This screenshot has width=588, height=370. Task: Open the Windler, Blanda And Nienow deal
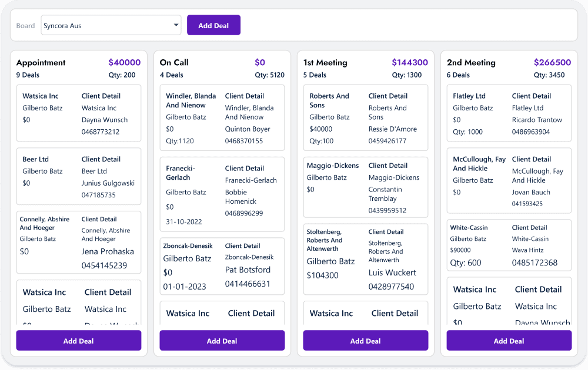[x=222, y=117]
